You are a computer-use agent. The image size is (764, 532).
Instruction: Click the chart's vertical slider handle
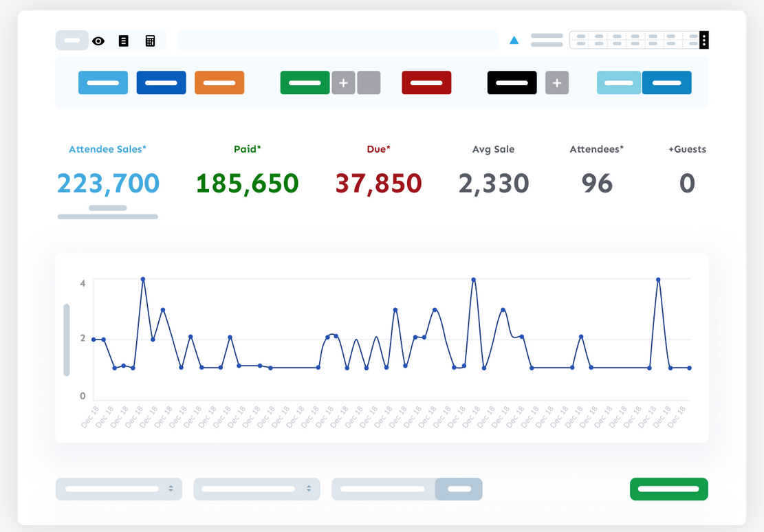pyautogui.click(x=67, y=340)
